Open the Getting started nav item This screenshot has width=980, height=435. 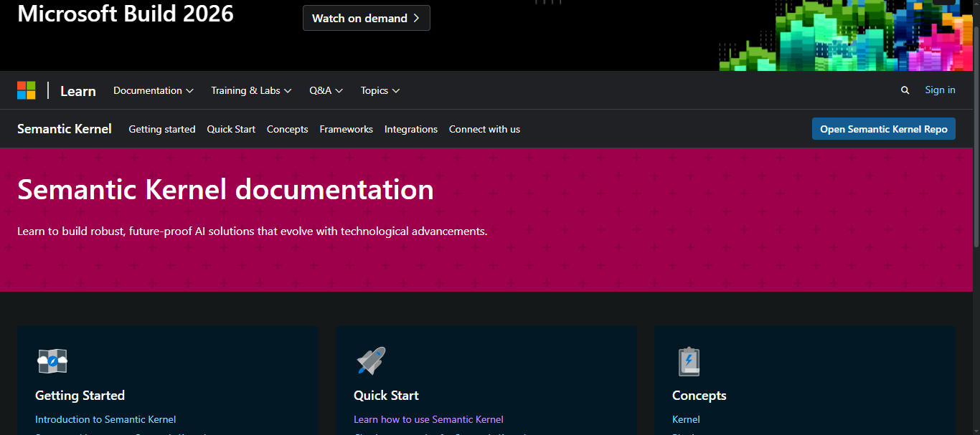coord(162,129)
